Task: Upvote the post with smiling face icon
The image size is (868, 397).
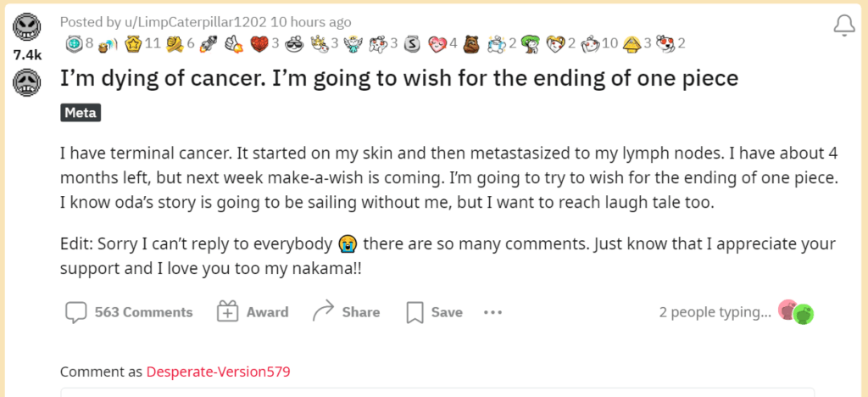Action: pyautogui.click(x=25, y=27)
